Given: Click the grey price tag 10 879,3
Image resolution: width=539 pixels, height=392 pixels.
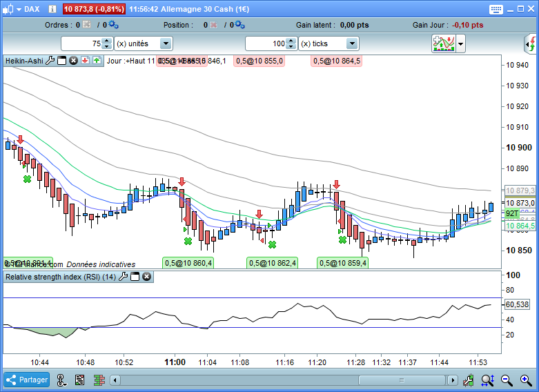Looking at the screenshot, I should (x=520, y=190).
